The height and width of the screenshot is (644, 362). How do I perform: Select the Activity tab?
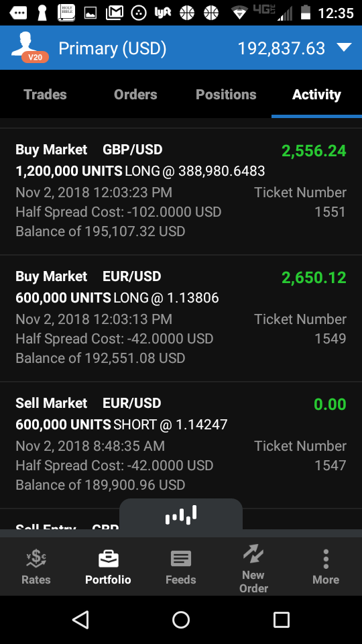pyautogui.click(x=316, y=95)
